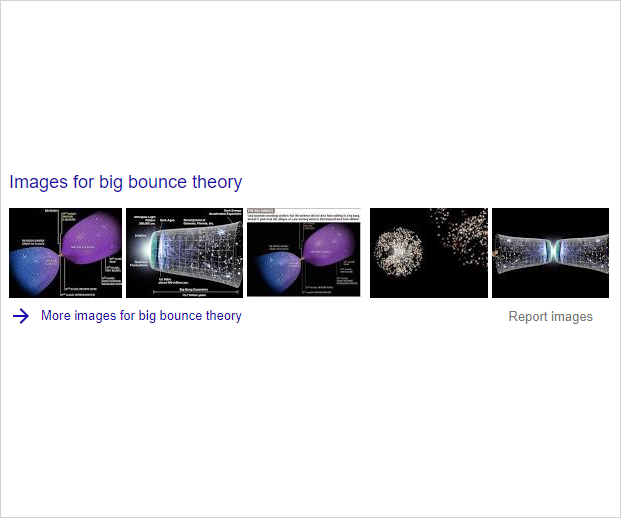Click the text caption atop the third thumbnail
The height and width of the screenshot is (518, 621).
(x=304, y=215)
